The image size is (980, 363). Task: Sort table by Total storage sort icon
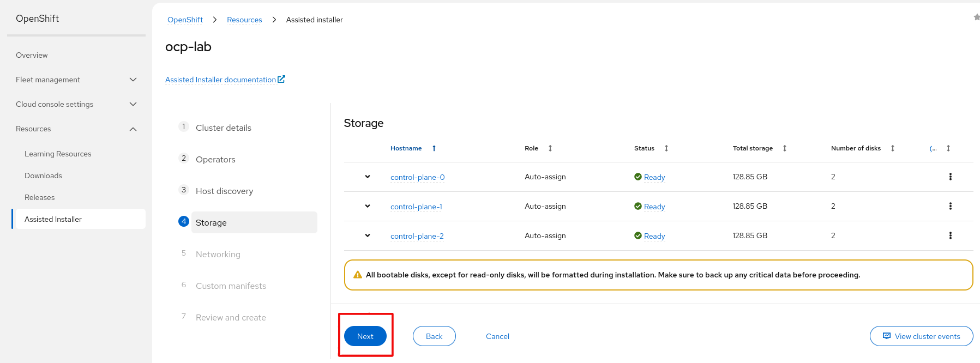(785, 148)
